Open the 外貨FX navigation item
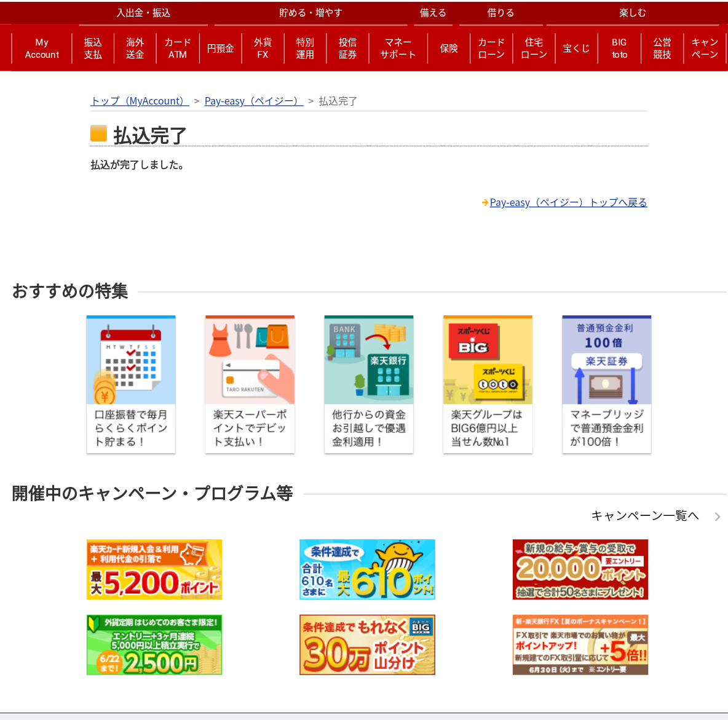 click(263, 49)
